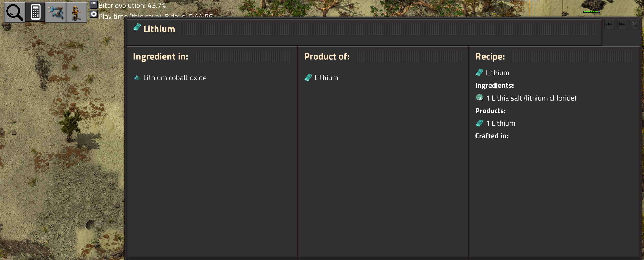Click the blue machine toolbar icon

pyautogui.click(x=56, y=12)
